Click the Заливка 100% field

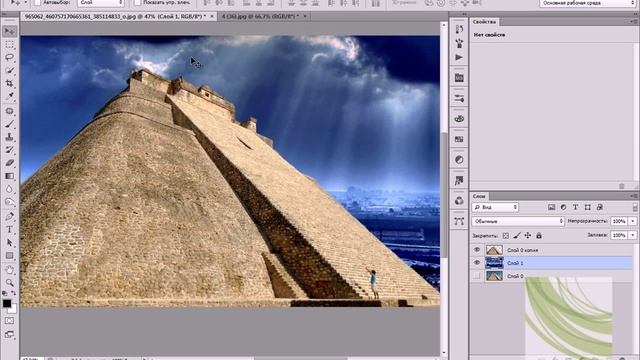tap(619, 235)
